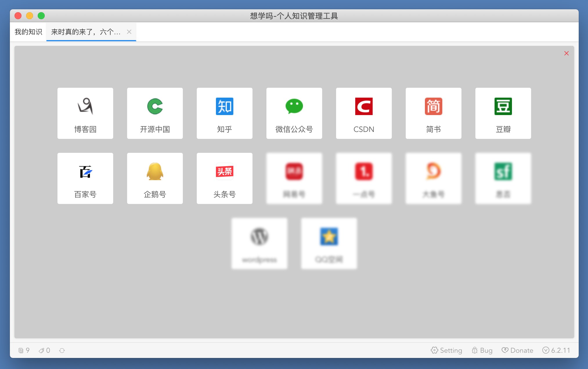Close the 来时真的来了 article tab
This screenshot has height=369, width=588.
(x=129, y=32)
